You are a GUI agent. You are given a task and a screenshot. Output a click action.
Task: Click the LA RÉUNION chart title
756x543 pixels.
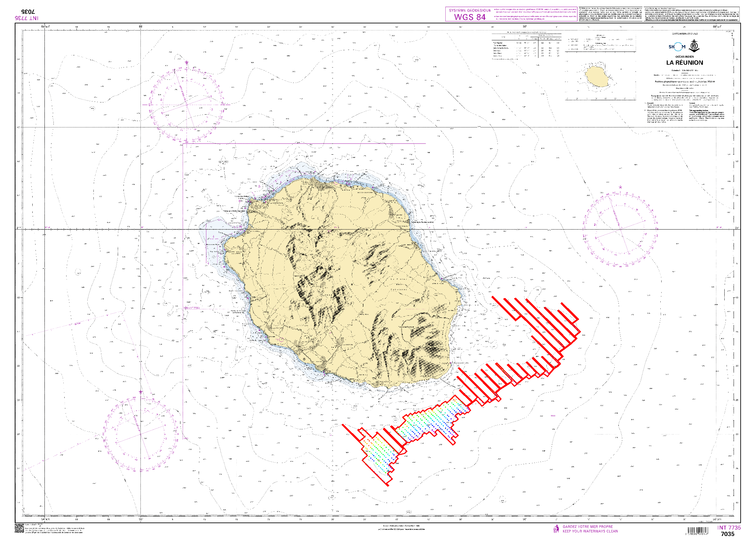point(684,63)
